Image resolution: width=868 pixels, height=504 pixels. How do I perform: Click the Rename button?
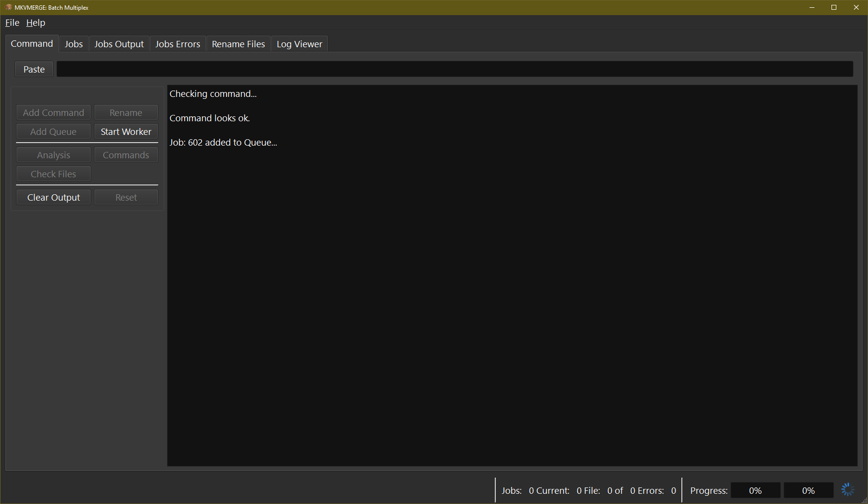click(126, 112)
